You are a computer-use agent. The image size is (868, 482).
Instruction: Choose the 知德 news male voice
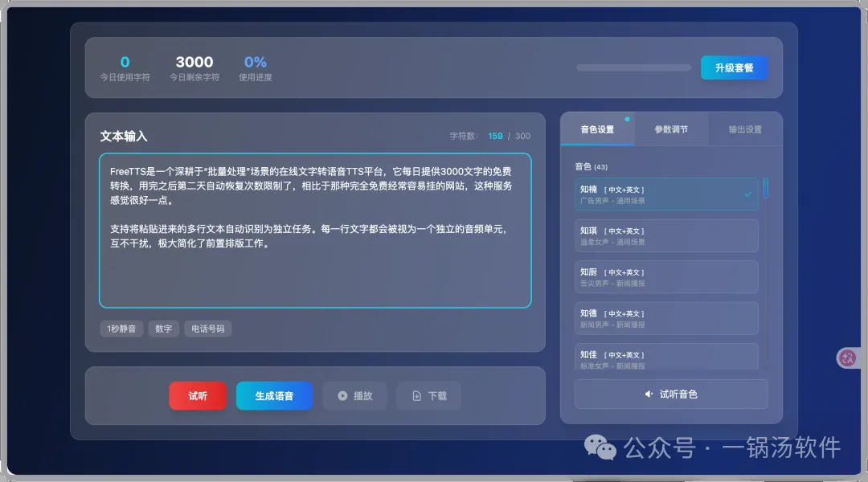(x=666, y=318)
